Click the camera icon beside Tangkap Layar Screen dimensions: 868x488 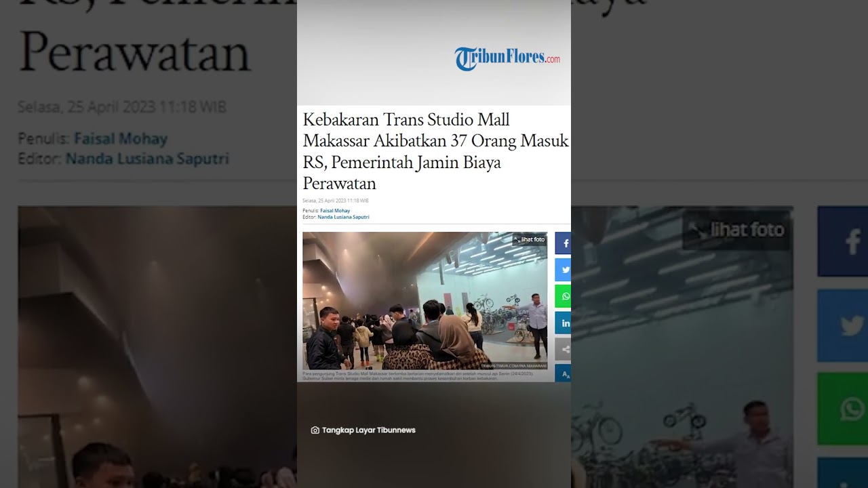tap(315, 430)
